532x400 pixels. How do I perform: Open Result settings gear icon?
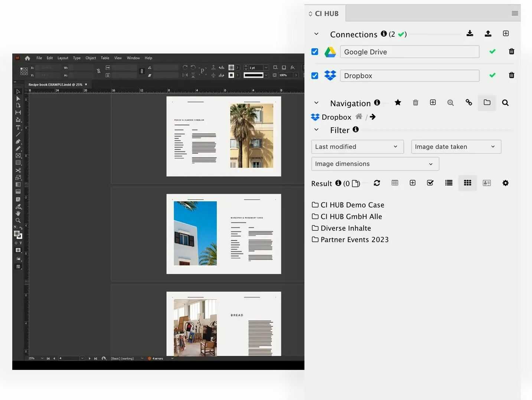click(x=505, y=183)
